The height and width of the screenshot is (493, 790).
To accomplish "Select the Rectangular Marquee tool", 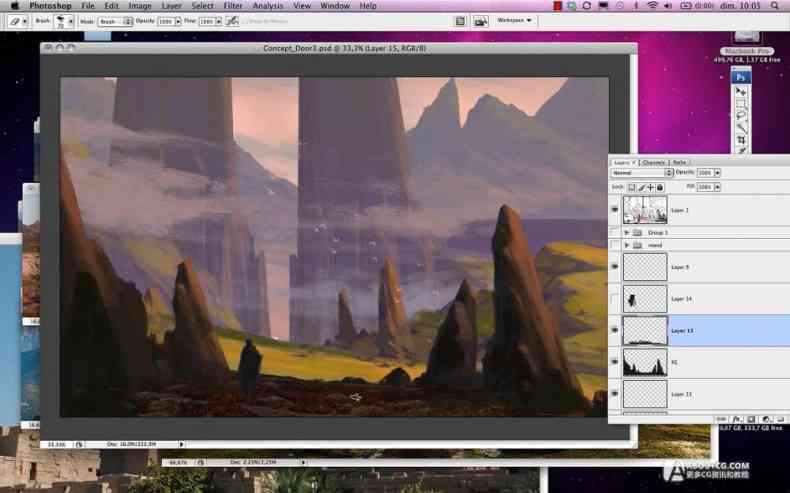I will click(x=741, y=104).
